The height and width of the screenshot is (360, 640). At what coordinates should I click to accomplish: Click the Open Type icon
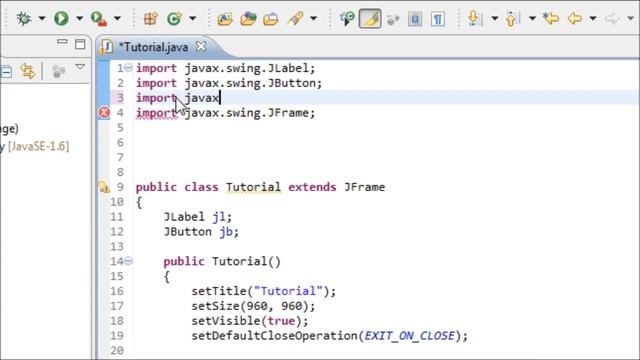[x=225, y=19]
